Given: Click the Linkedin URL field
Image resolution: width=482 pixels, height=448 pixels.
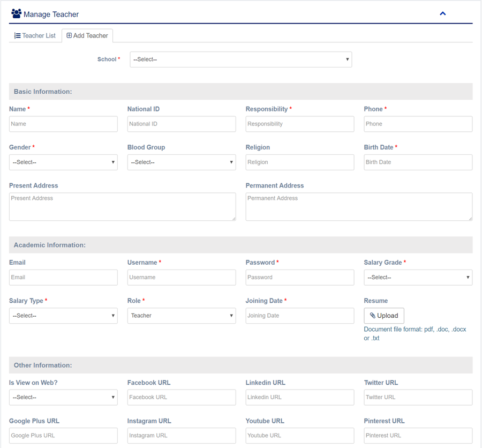Looking at the screenshot, I should [300, 398].
